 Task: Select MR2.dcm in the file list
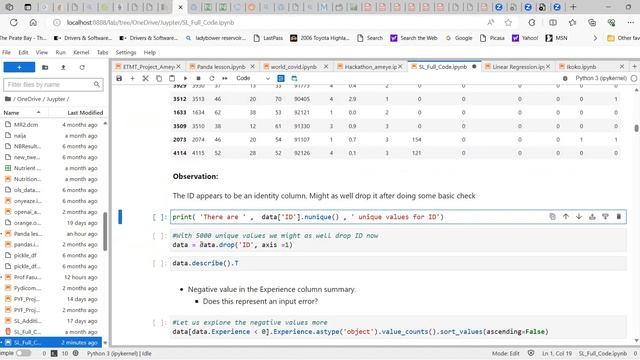click(52, 124)
